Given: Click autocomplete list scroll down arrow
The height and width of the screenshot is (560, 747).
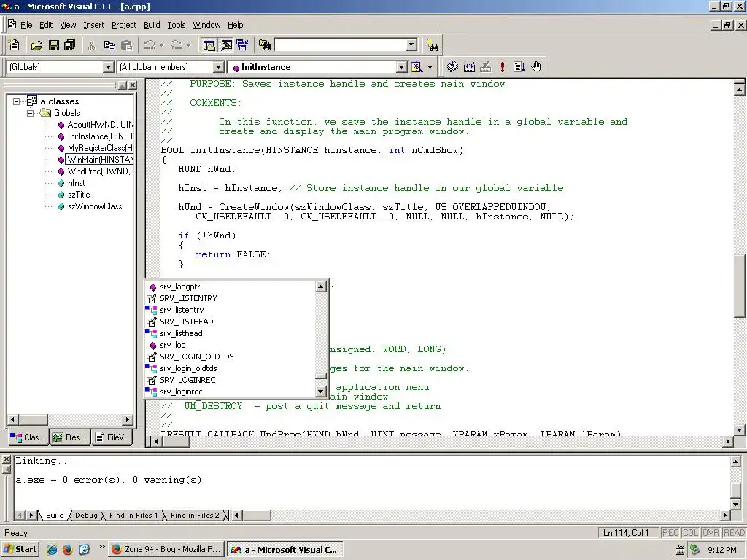Looking at the screenshot, I should (321, 392).
